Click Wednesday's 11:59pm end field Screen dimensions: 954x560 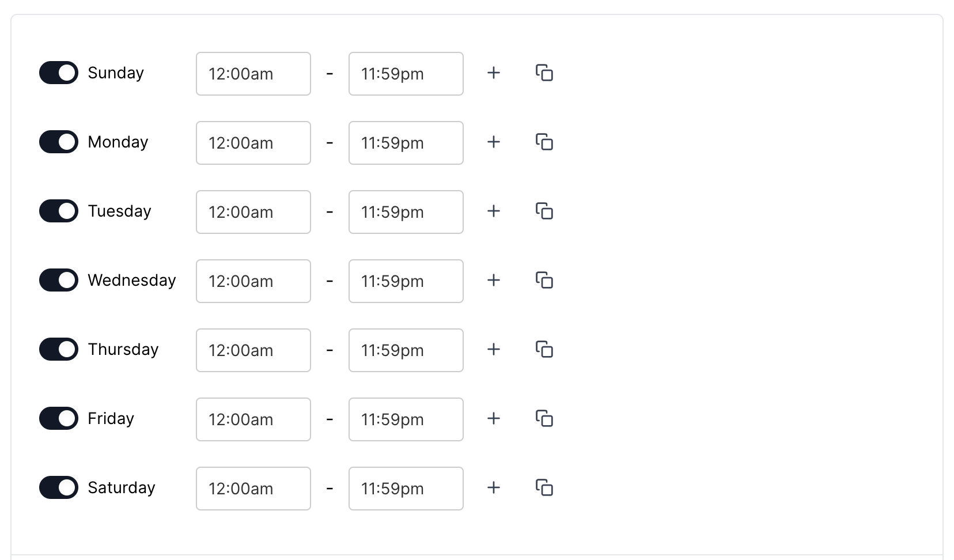click(406, 281)
